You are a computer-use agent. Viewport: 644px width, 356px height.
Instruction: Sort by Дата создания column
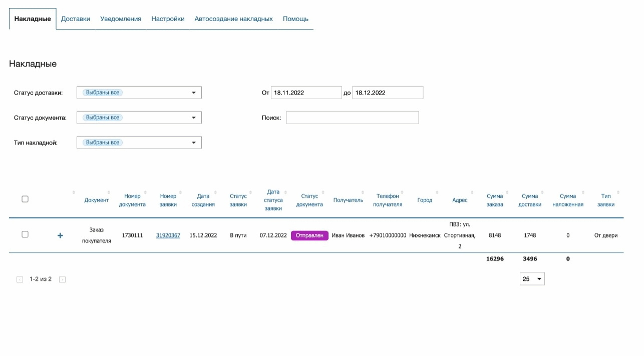pyautogui.click(x=203, y=200)
